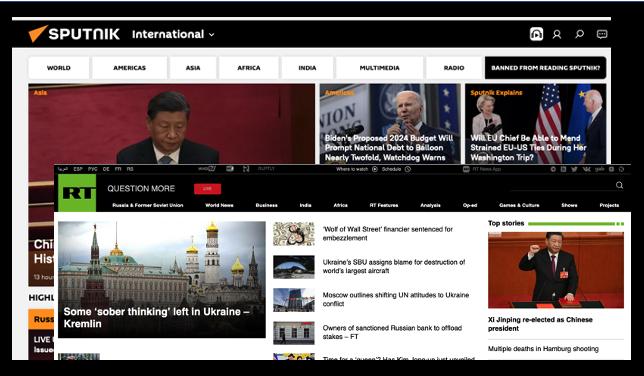Open the VK icon on RT
The width and height of the screenshot is (644, 376).
(586, 169)
